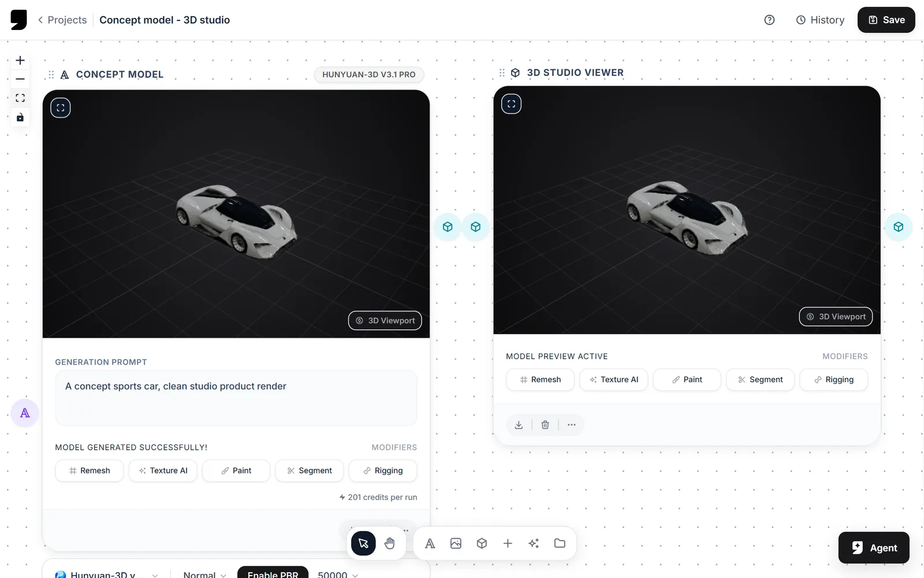Open the 50000 face count dropdown
The image size is (924, 578).
[x=338, y=575]
